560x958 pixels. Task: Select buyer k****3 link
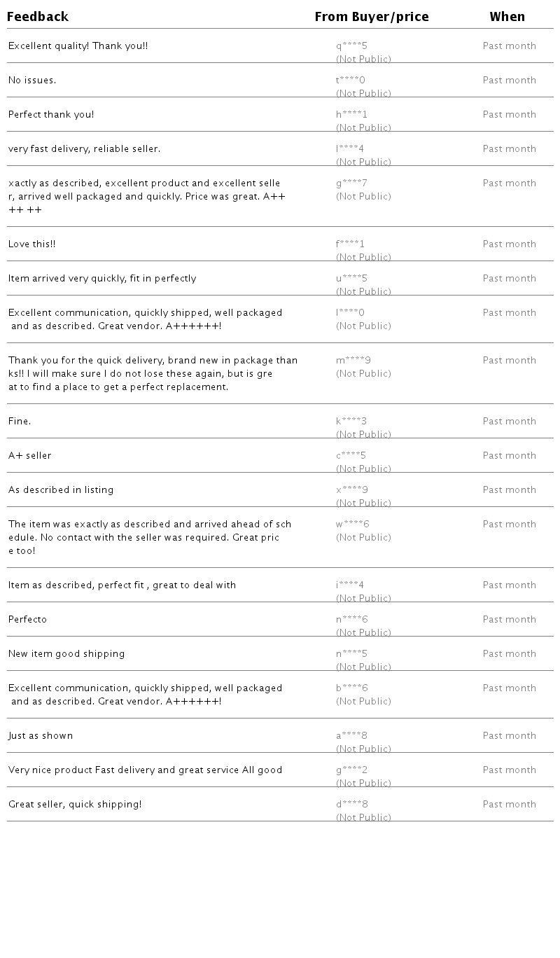click(351, 422)
